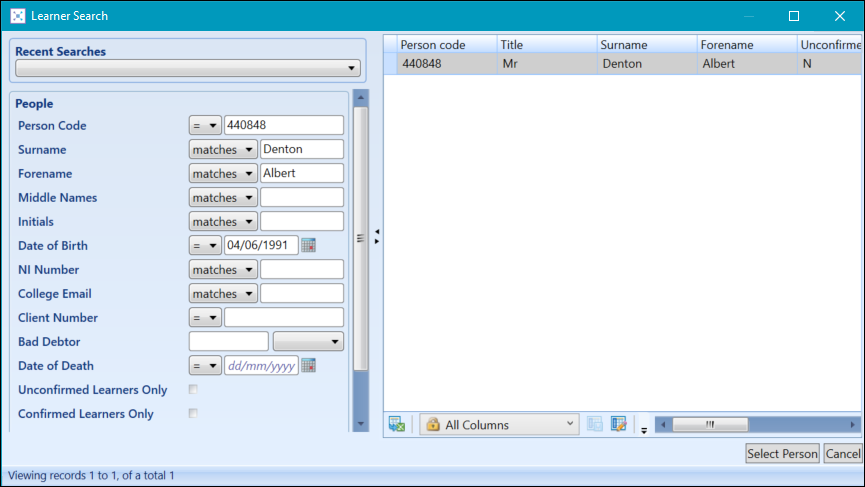Click in the Bad Debtor text field

click(x=228, y=341)
